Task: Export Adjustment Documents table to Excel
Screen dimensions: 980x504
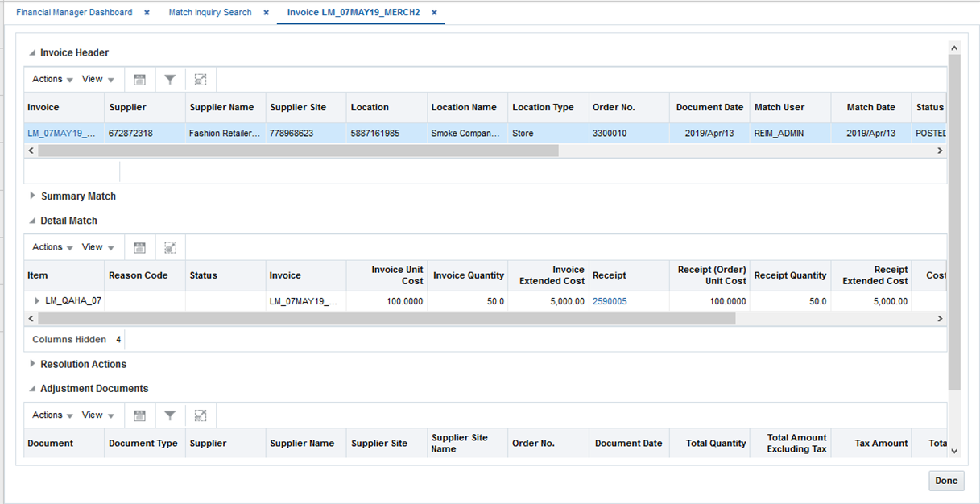Action: click(x=139, y=415)
